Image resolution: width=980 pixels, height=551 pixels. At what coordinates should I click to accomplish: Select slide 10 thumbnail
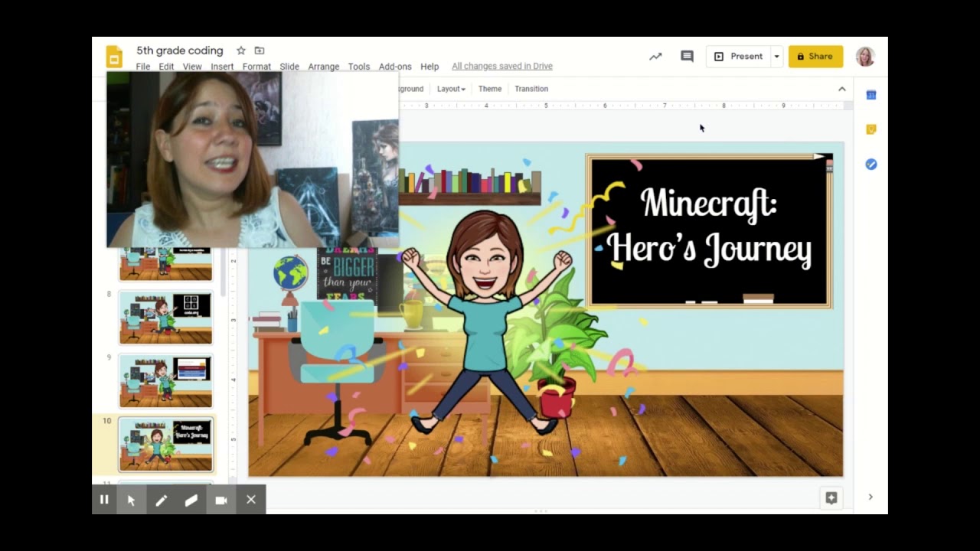point(165,445)
